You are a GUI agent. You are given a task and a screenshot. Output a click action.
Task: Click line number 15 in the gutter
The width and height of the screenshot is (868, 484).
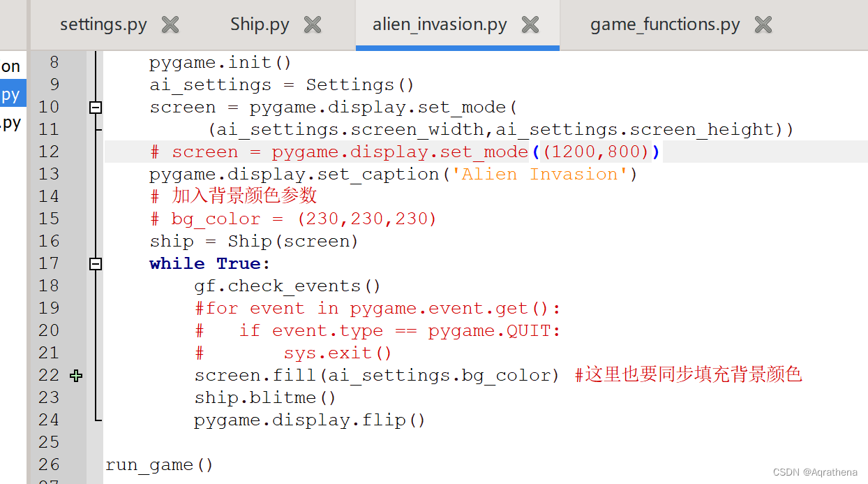pos(49,219)
